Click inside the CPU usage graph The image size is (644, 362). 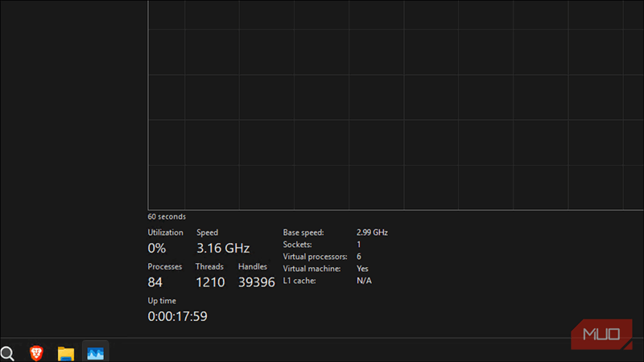click(394, 105)
